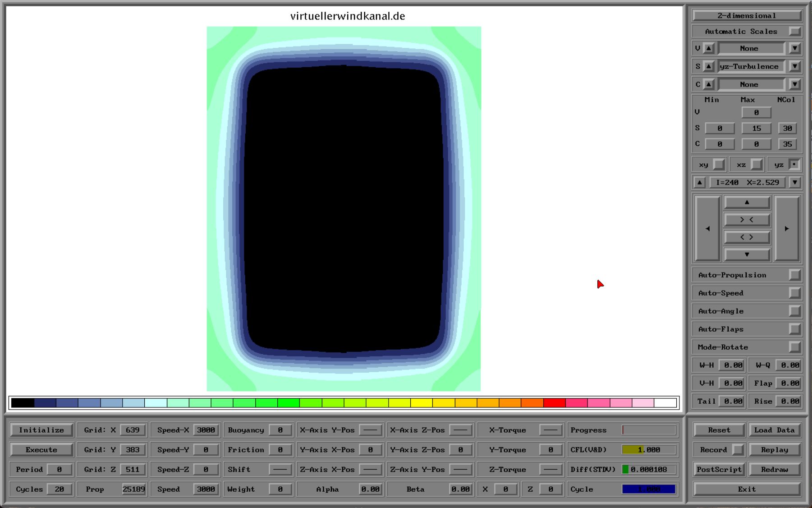This screenshot has width=812, height=508.
Task: Click the S row up arrow
Action: tap(709, 66)
